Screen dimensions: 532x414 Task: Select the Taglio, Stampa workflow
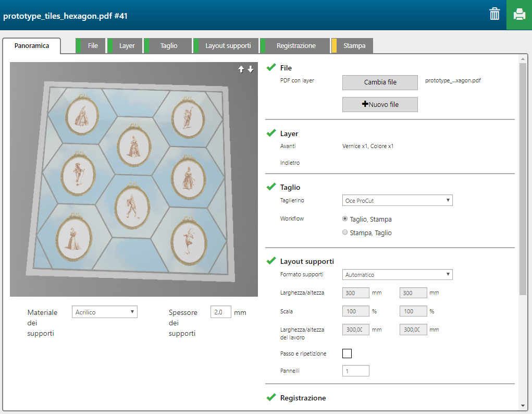(345, 219)
